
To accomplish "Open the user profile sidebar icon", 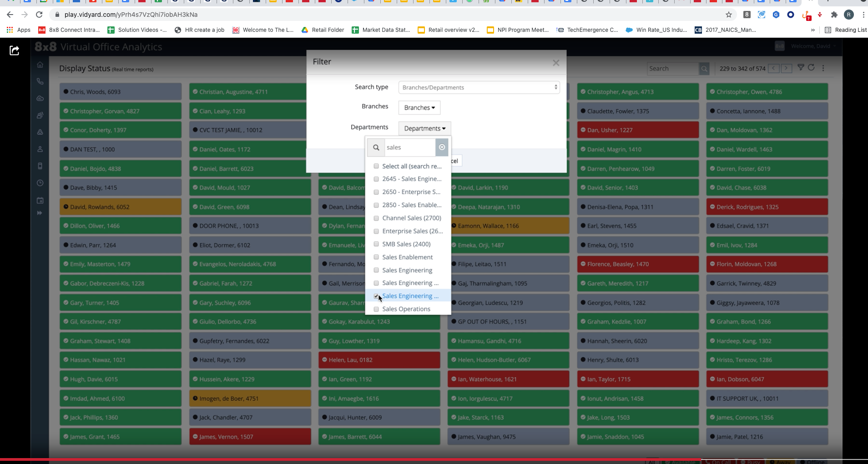I will tap(40, 149).
